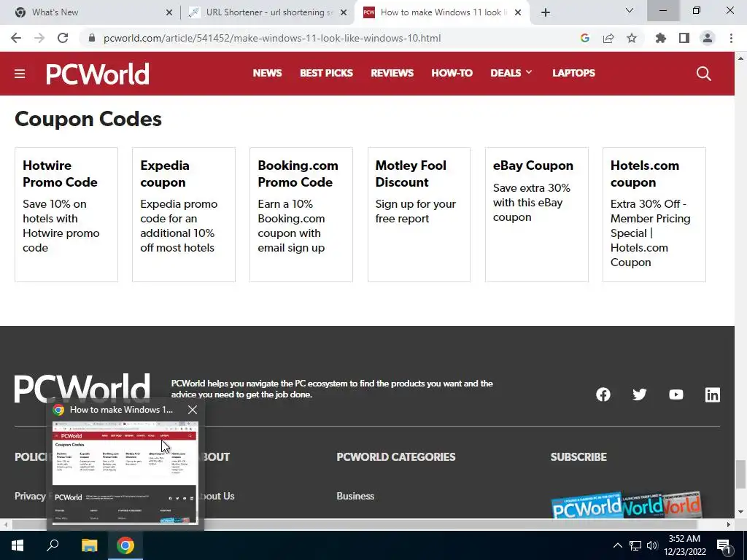Screen dimensions: 747x560
Task: Close the What's New tab
Action: click(x=169, y=13)
